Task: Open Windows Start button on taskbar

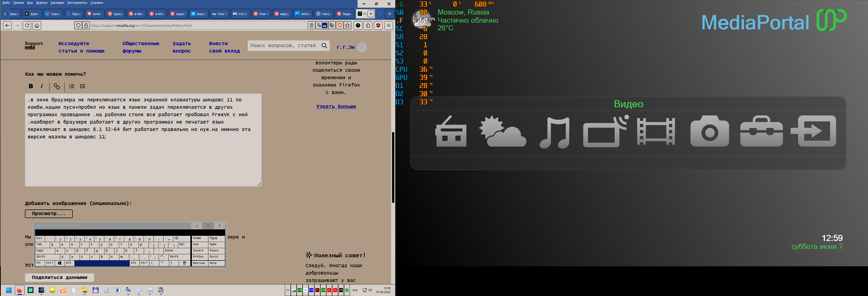Action: pyautogui.click(x=9, y=290)
